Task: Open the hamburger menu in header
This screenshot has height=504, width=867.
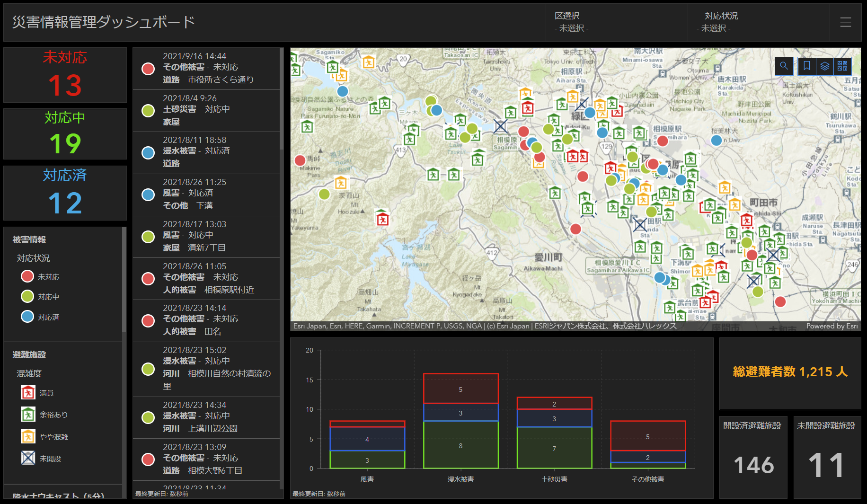Action: 845,22
